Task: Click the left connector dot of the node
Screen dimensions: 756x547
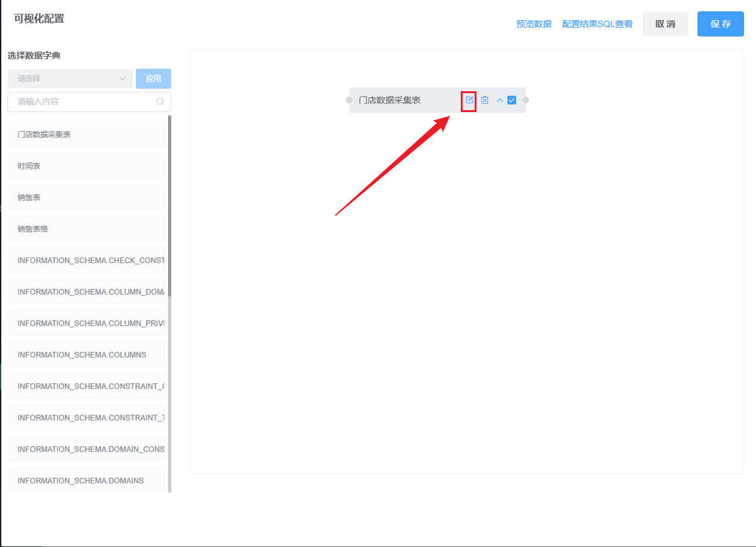Action: [x=349, y=100]
